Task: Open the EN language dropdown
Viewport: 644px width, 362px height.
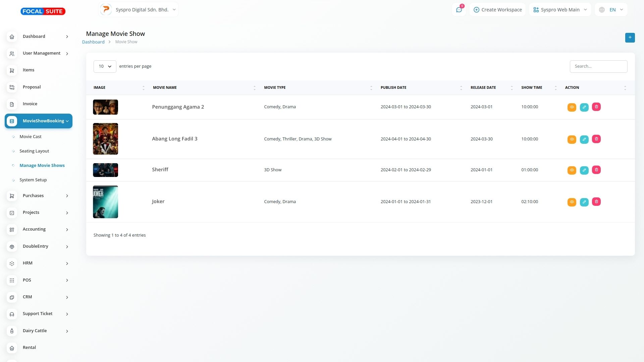Action: pos(611,10)
